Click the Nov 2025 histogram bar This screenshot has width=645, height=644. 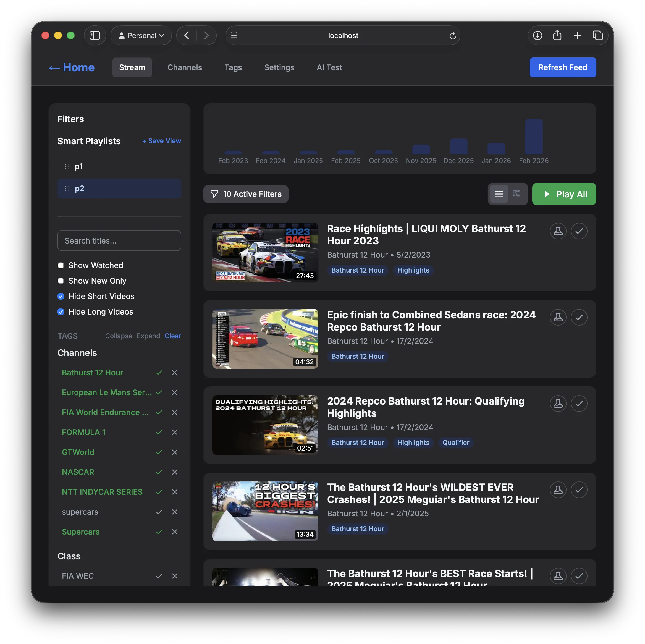421,149
